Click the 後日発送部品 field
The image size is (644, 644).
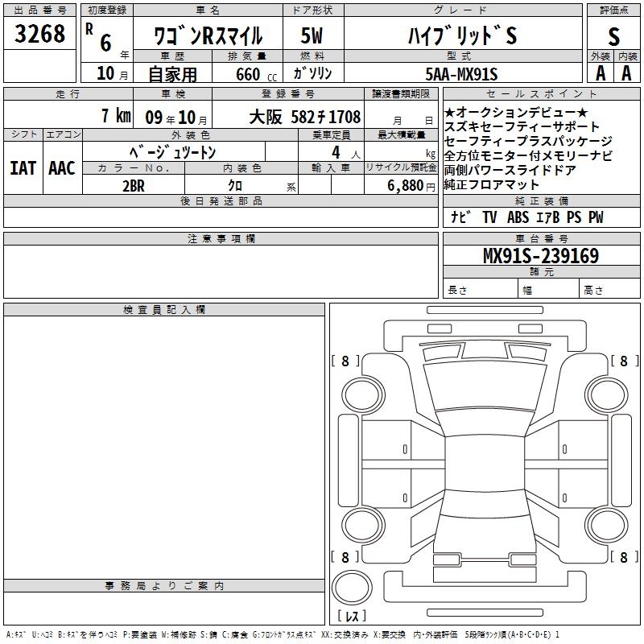(x=221, y=217)
